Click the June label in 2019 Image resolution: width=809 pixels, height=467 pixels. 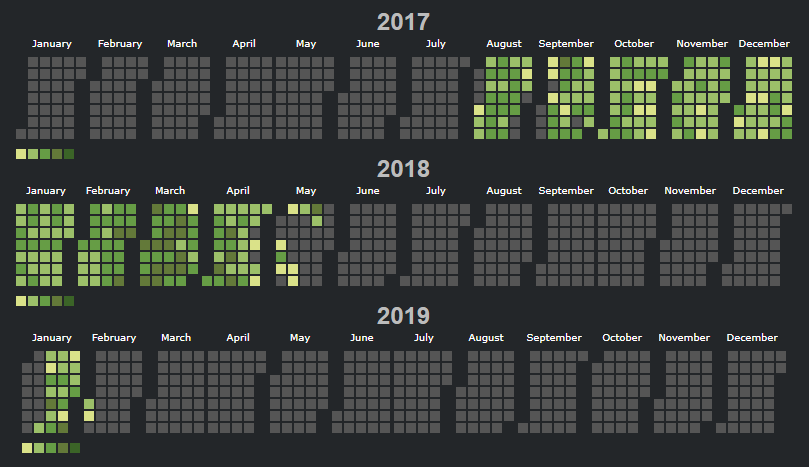coord(362,338)
